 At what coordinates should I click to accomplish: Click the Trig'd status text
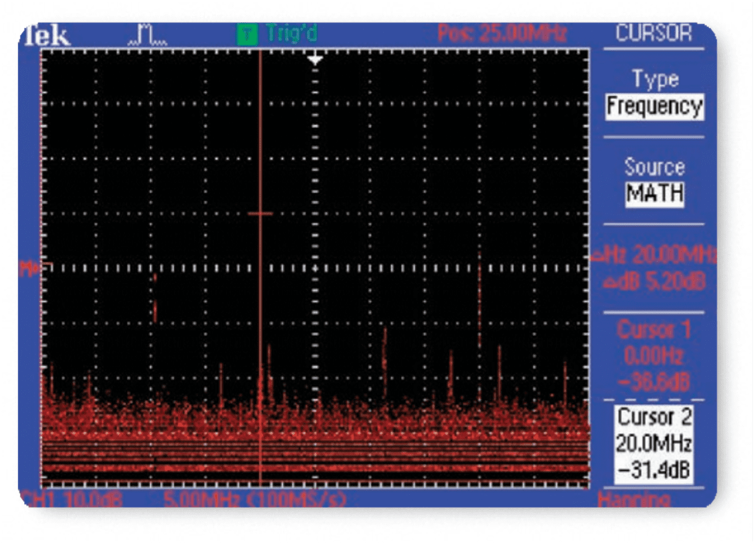point(291,34)
